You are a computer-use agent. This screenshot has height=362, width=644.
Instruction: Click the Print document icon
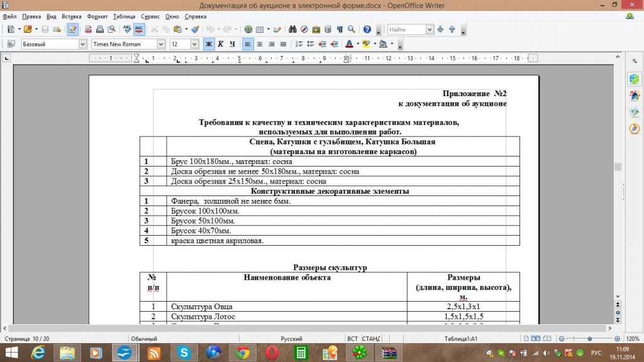(x=100, y=29)
